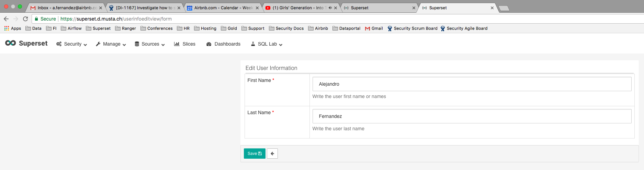This screenshot has width=644, height=170.
Task: Click the Dashboards gauge icon
Action: click(x=209, y=44)
